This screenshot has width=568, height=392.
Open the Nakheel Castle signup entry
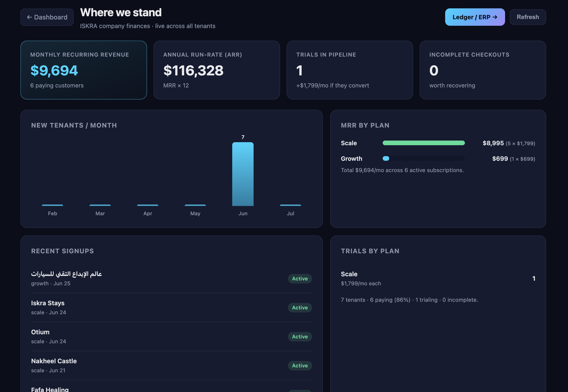point(171,366)
